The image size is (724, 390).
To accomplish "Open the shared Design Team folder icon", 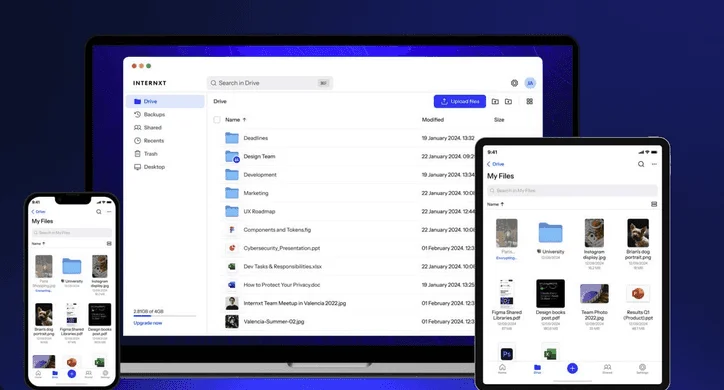I will 232,156.
